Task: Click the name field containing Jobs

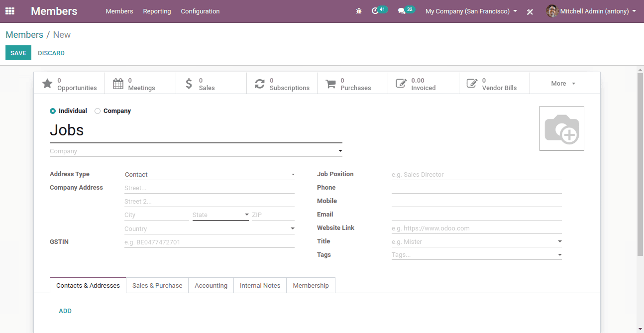Action: [196, 130]
